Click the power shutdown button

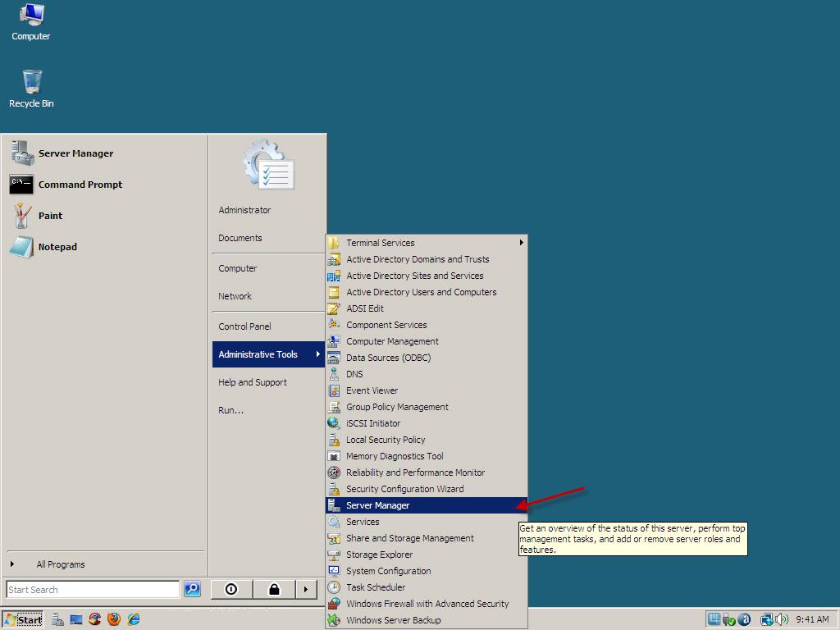231,589
